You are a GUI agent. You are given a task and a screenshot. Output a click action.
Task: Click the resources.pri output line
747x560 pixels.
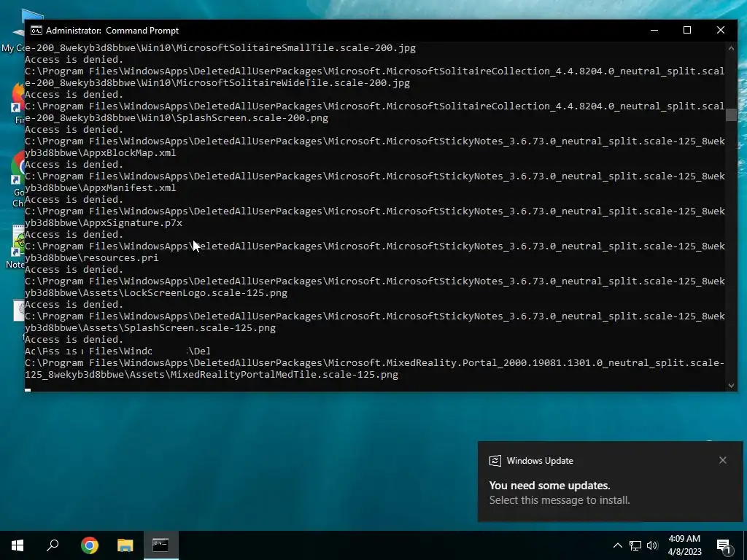click(x=91, y=257)
